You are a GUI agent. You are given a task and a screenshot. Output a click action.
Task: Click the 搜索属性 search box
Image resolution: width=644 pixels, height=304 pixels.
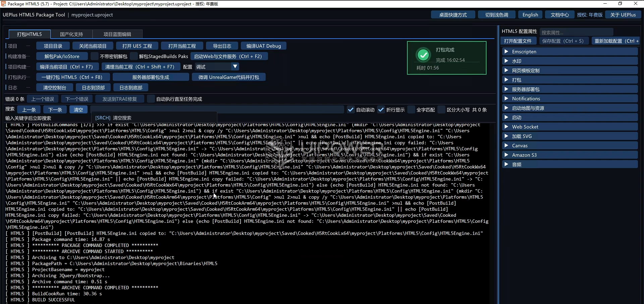point(576,33)
